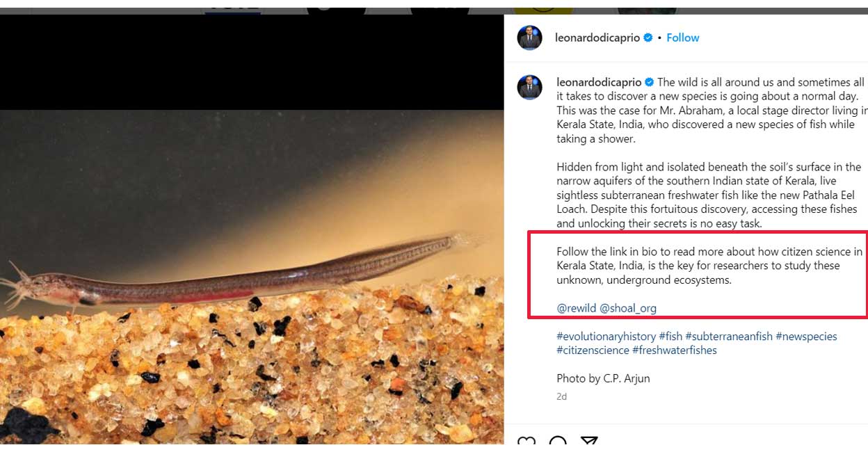This screenshot has height=452, width=868.
Task: Follow the leonardodicaprio account
Action: tap(682, 38)
